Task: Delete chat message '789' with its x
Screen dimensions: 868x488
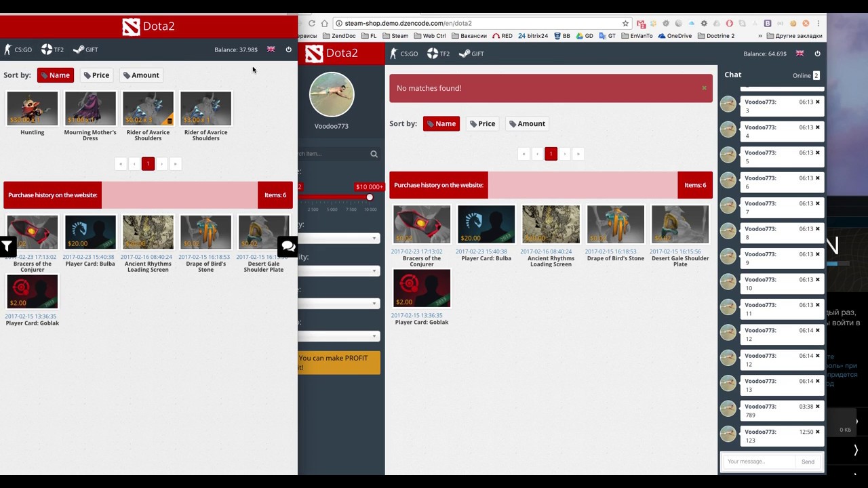Action: pyautogui.click(x=817, y=407)
